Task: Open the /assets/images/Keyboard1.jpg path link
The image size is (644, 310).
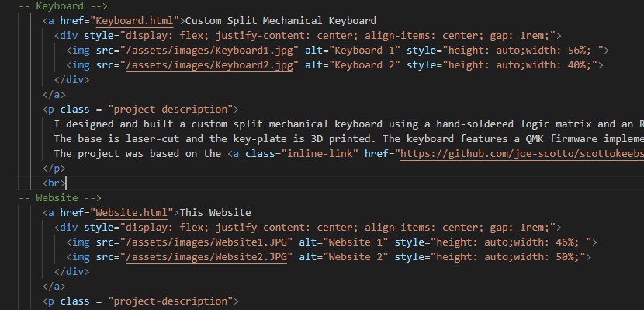Action: [209, 51]
